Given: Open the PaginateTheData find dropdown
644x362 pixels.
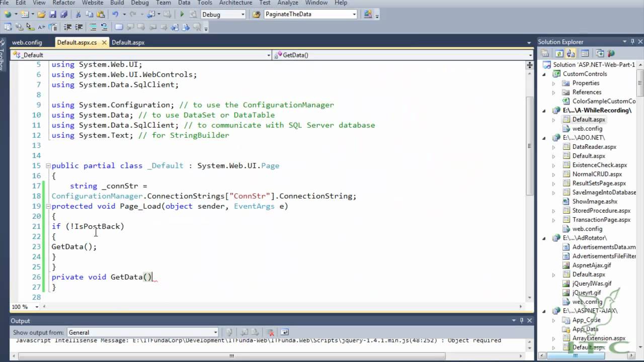Looking at the screenshot, I should [355, 14].
